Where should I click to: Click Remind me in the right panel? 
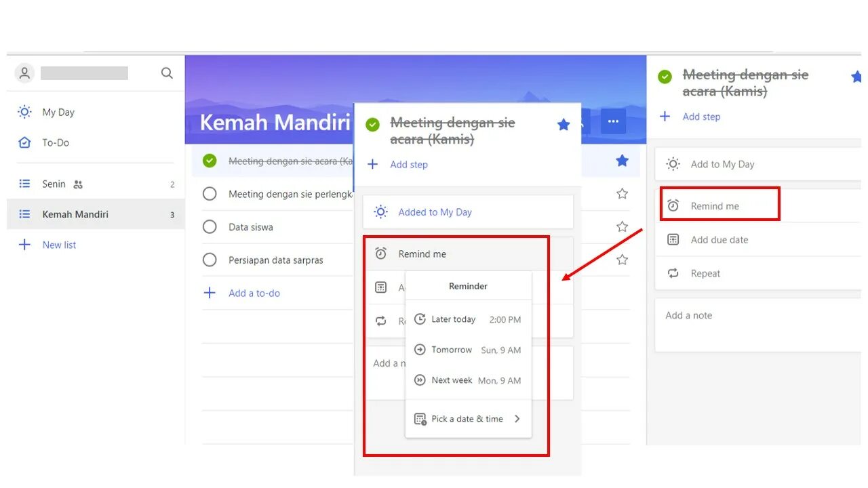pyautogui.click(x=715, y=206)
